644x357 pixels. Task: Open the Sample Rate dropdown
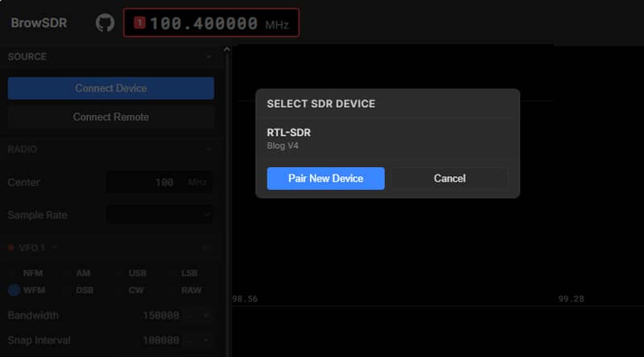pyautogui.click(x=159, y=215)
